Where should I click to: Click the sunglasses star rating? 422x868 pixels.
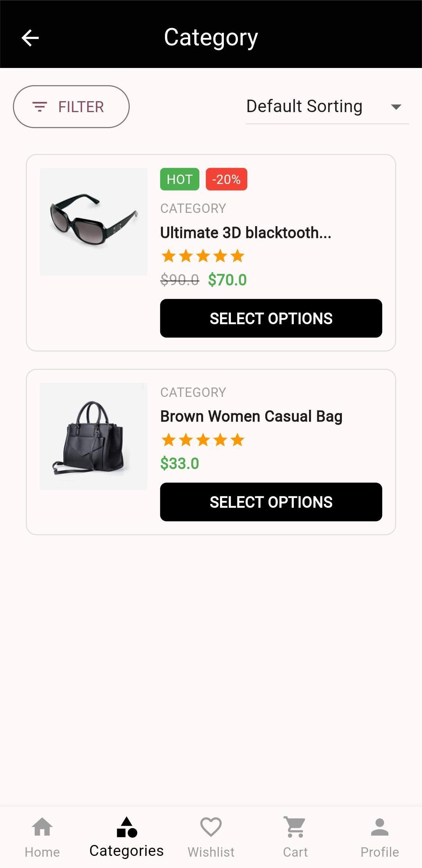[203, 256]
